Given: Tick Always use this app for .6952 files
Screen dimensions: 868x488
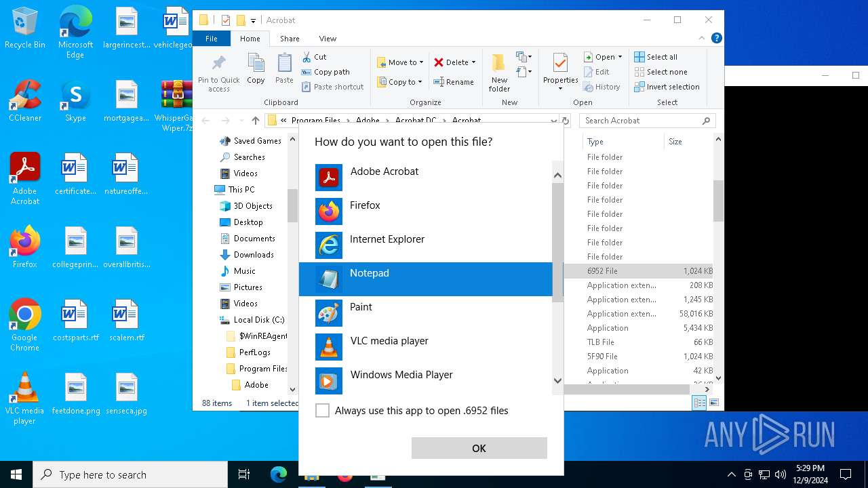Looking at the screenshot, I should pos(323,411).
